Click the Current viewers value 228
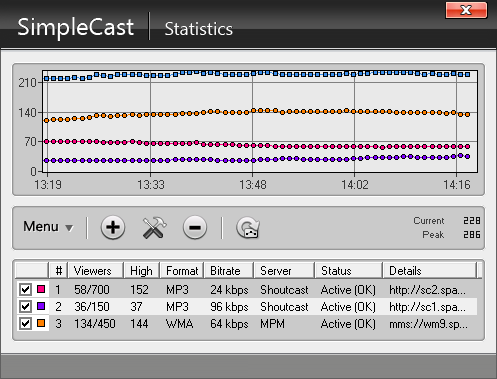 tap(472, 221)
